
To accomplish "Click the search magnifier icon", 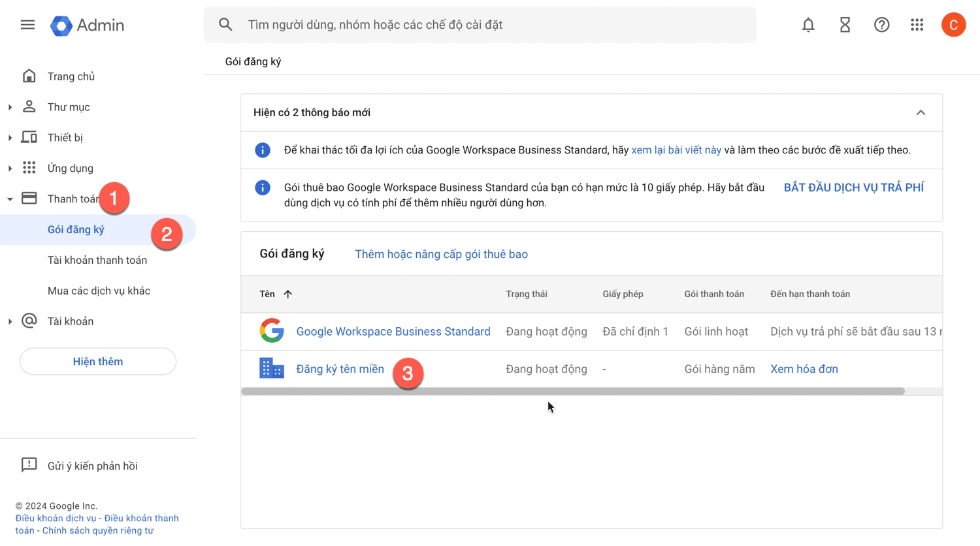I will tap(225, 25).
